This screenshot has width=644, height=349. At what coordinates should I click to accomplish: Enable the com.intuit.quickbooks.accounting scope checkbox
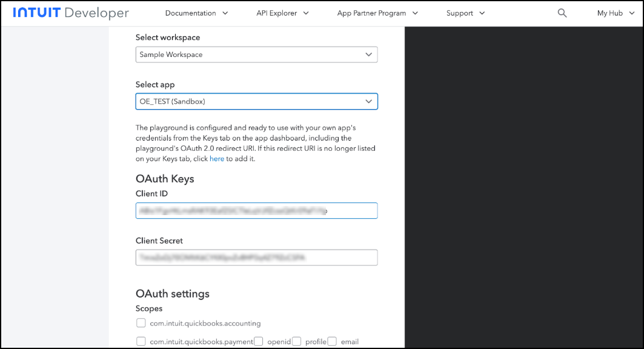(x=141, y=323)
